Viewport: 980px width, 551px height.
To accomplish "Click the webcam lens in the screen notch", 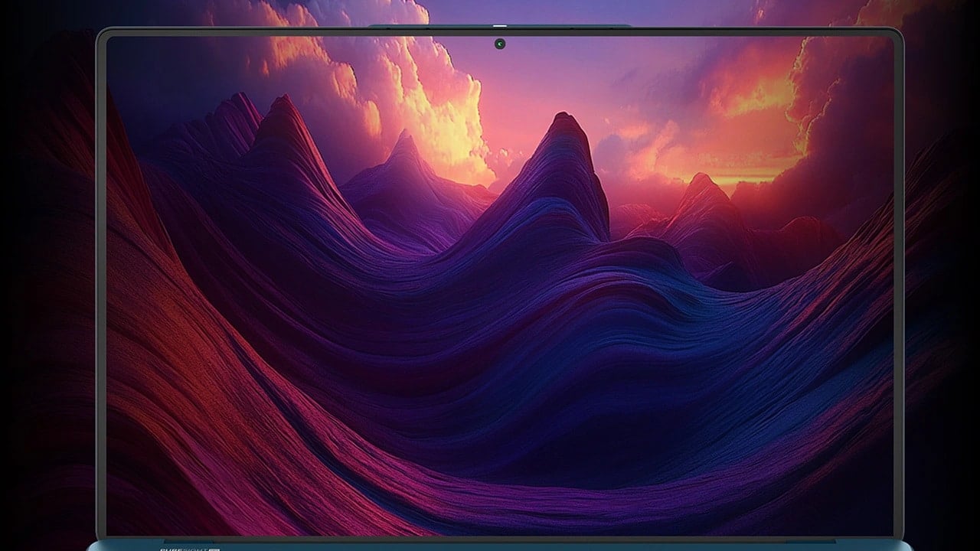I will pos(500,44).
